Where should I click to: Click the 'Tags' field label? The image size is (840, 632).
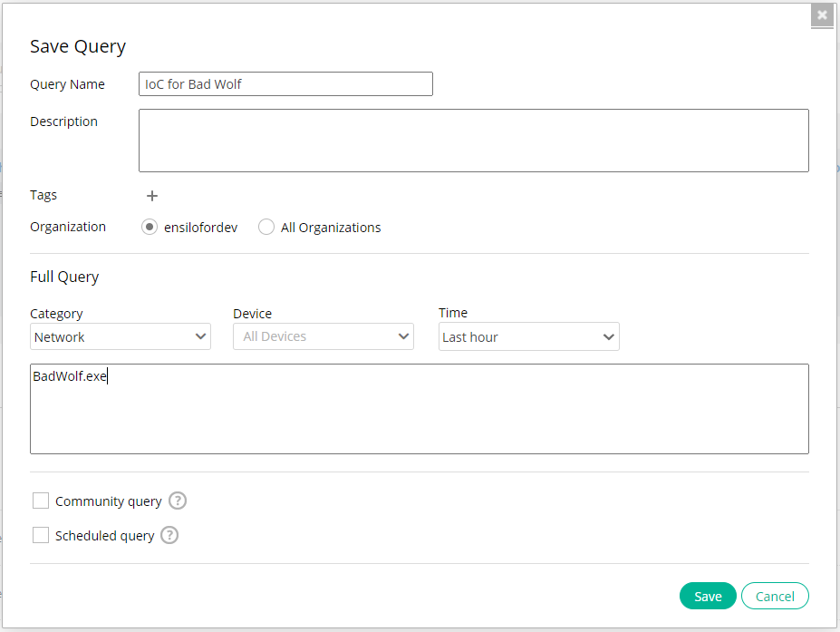coord(43,195)
